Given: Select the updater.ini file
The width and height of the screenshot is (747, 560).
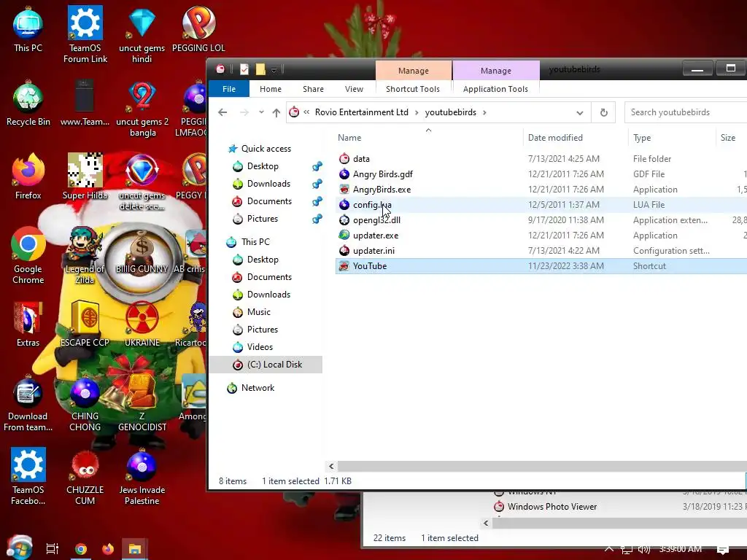Looking at the screenshot, I should tap(373, 251).
